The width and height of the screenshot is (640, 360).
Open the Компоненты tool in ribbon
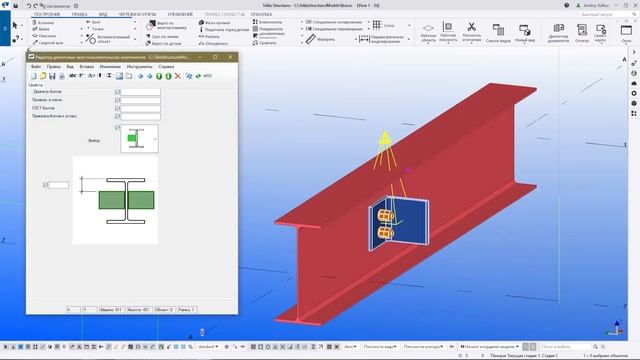tap(267, 22)
